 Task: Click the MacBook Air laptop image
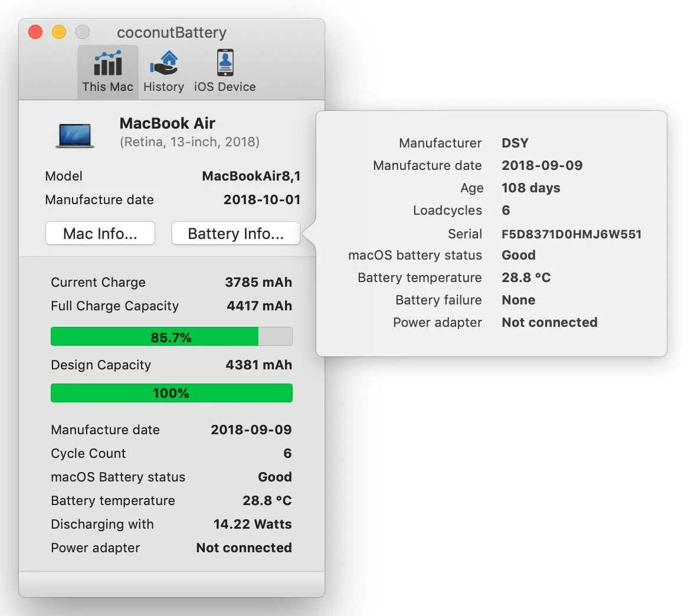(74, 135)
